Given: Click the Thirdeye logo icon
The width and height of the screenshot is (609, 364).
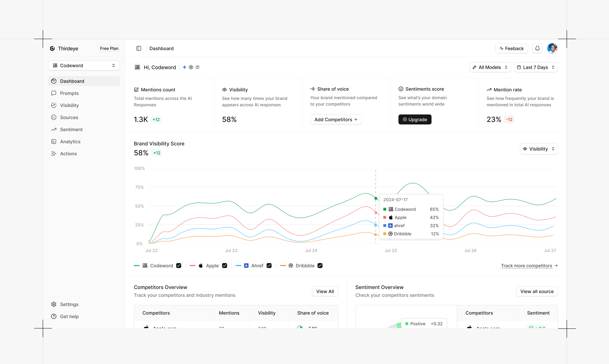Looking at the screenshot, I should click(x=52, y=48).
